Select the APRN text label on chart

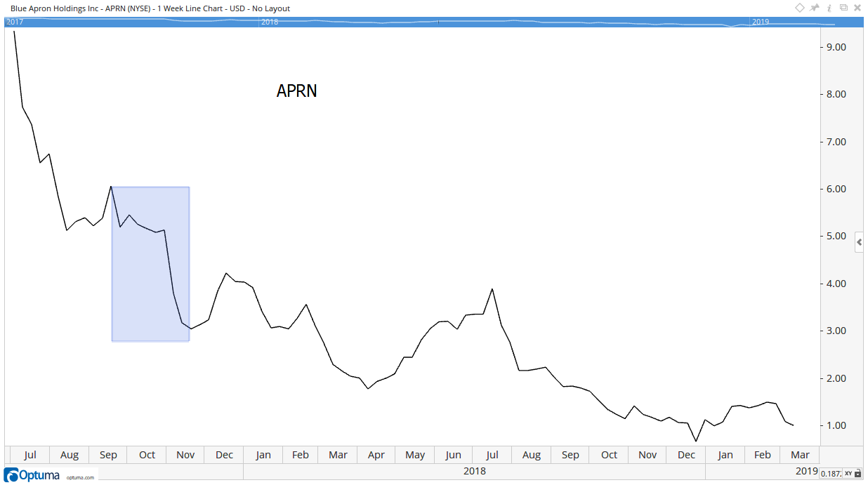pos(296,91)
